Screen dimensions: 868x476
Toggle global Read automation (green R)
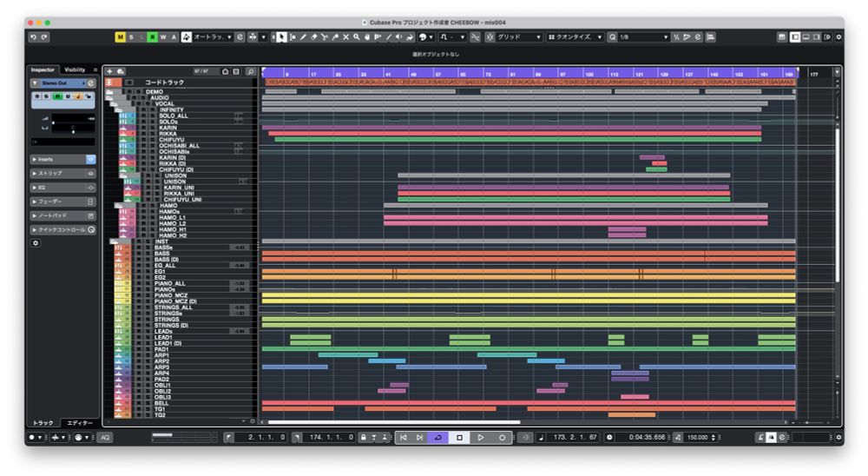[152, 37]
